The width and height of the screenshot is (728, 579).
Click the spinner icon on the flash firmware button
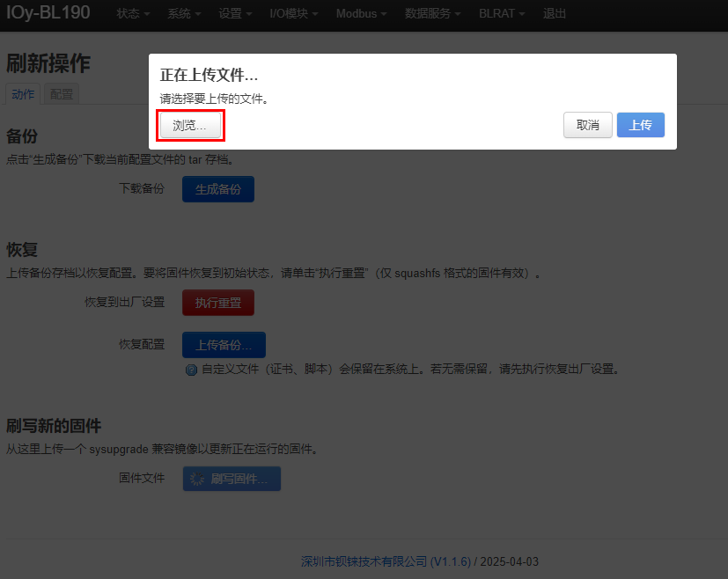pos(197,479)
